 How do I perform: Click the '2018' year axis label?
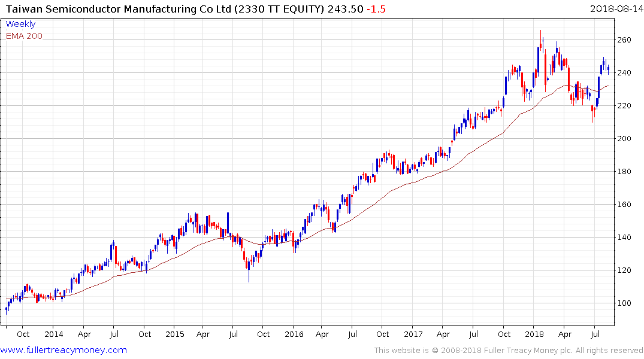pos(534,334)
